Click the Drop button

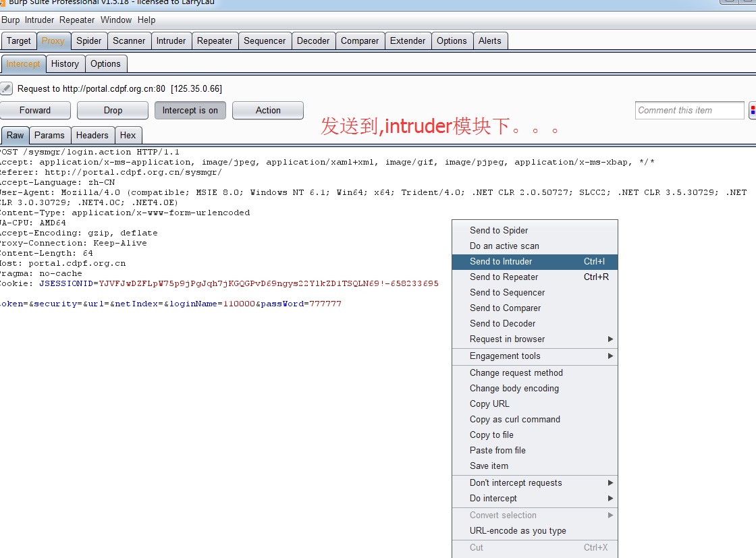(x=113, y=111)
